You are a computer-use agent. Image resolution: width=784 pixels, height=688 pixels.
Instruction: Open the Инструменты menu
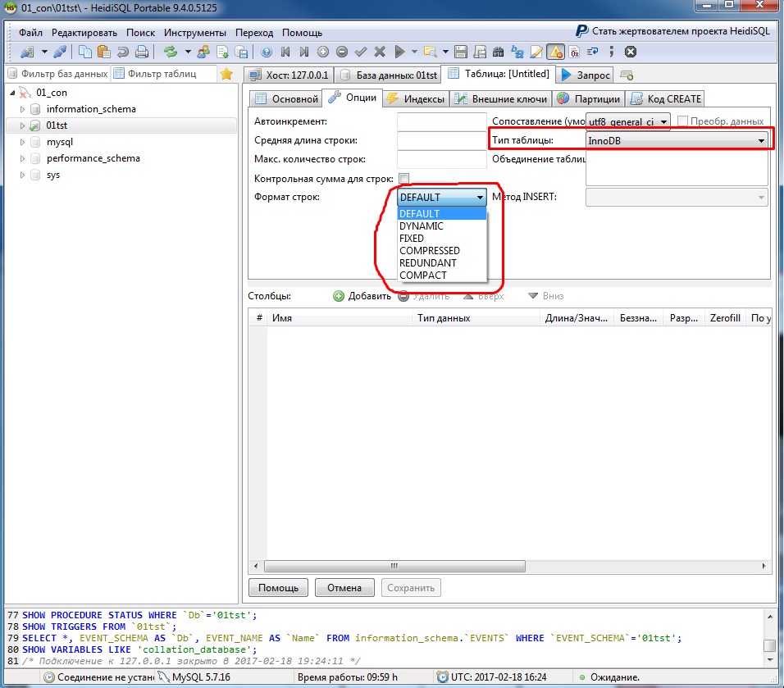(x=194, y=33)
